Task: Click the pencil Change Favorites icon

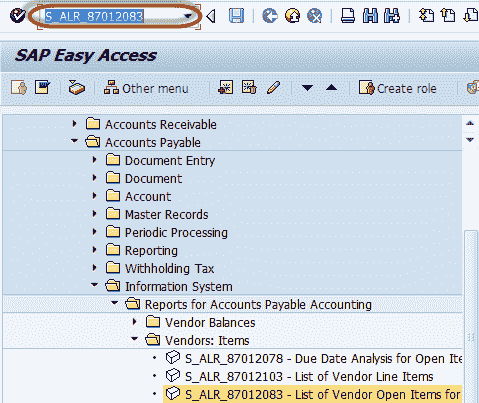Action: (x=273, y=88)
